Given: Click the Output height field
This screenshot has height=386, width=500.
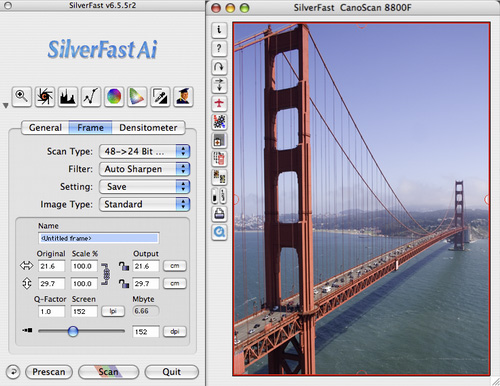Looking at the screenshot, I should [146, 284].
